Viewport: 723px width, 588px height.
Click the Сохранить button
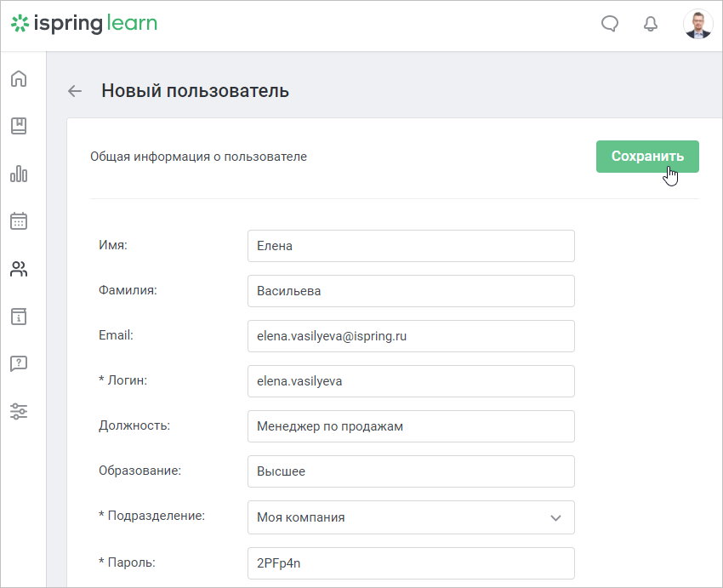point(647,157)
